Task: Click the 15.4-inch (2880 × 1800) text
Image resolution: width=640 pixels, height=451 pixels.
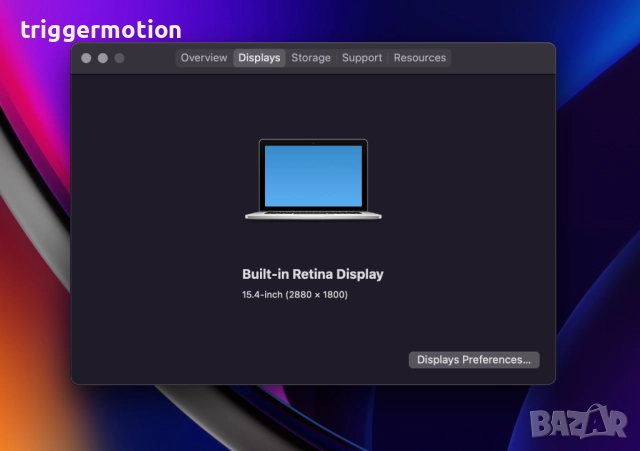Action: click(x=295, y=295)
